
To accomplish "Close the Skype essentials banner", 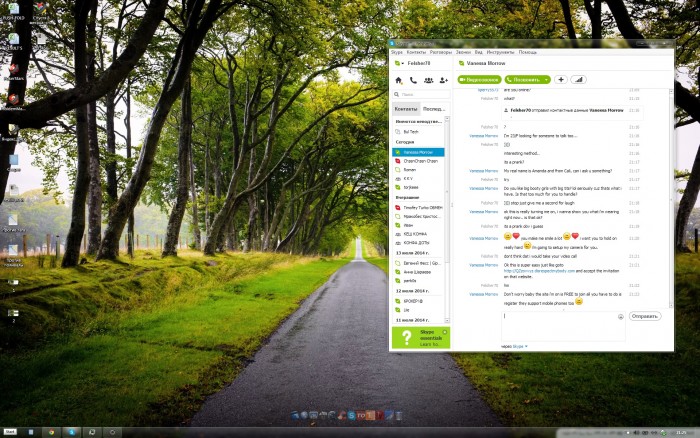I will click(x=445, y=332).
